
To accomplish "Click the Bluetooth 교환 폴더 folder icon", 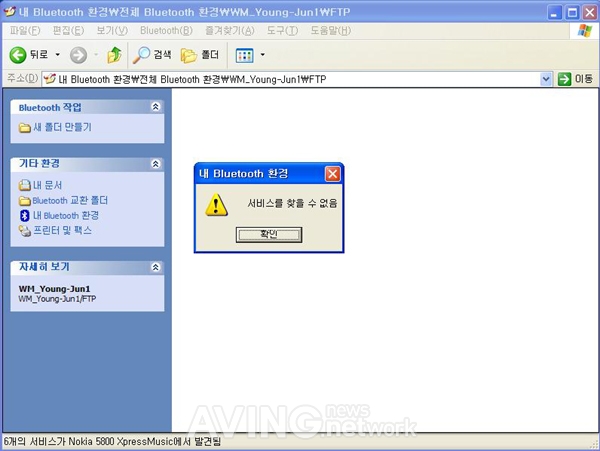I will tap(25, 201).
